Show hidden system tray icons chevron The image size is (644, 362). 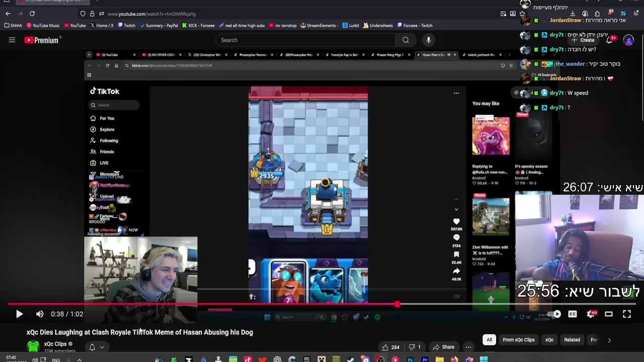coord(79,359)
